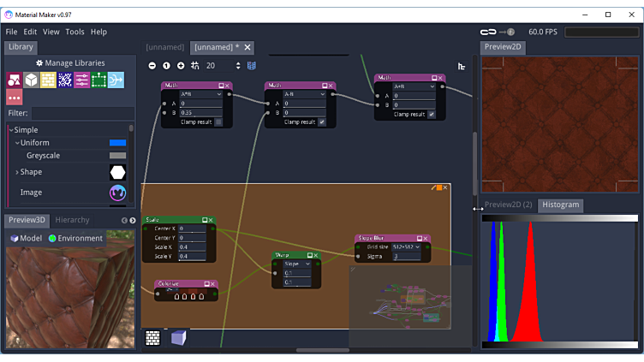Click the Manage Libraries button
This screenshot has width=644, height=362.
pyautogui.click(x=70, y=63)
